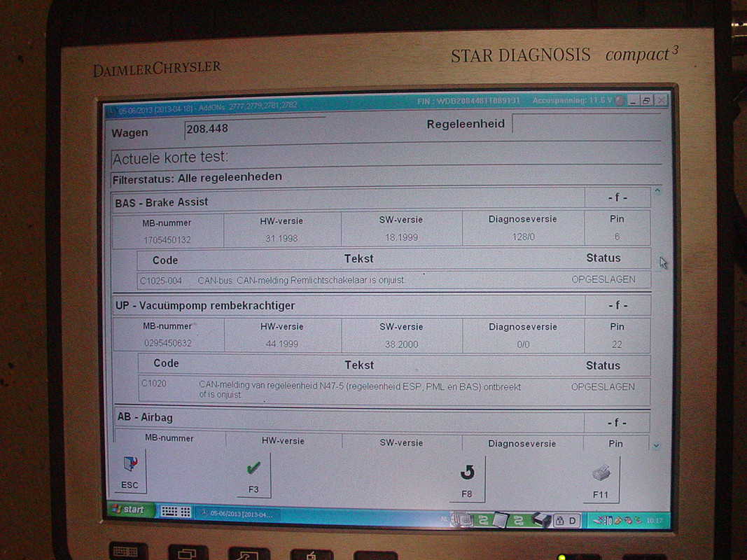Click the "Actuele korte test:" heading
Screen dimensions: 747x560
click(170, 157)
